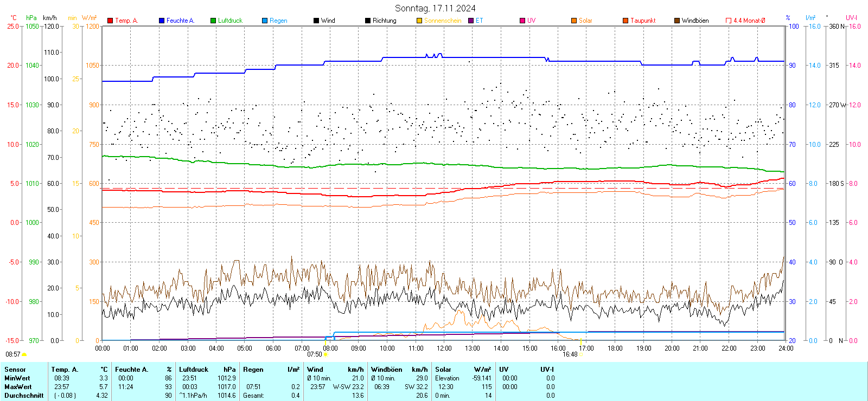Click the Sensor header in data table
The height and width of the screenshot is (401, 868).
(15, 370)
